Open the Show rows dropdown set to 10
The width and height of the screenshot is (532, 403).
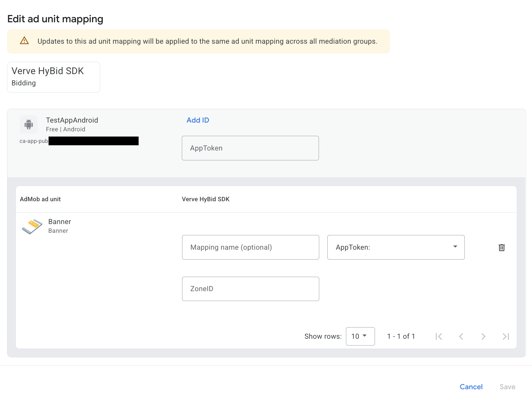click(x=360, y=336)
